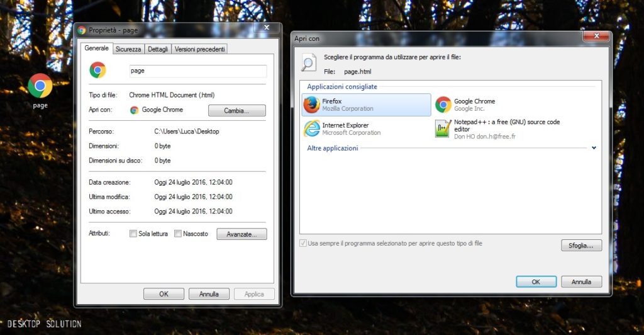Click the Chrome icon in Proprietà title bar

coord(82,30)
